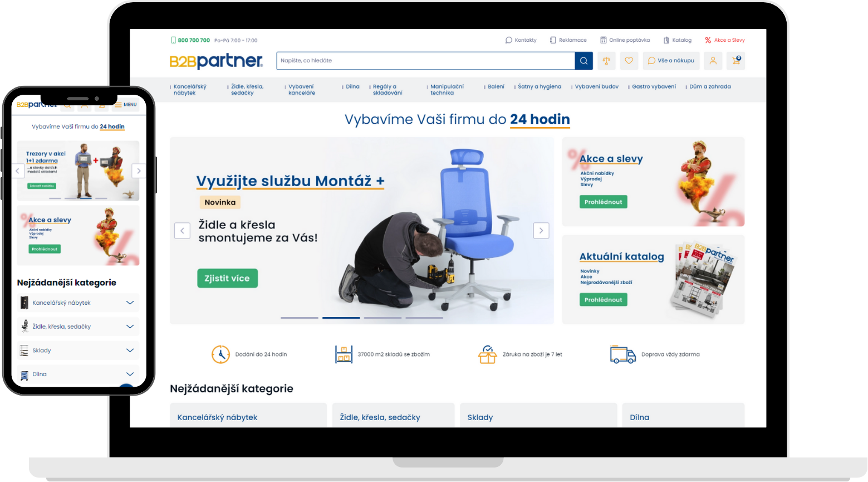The image size is (868, 482).
Task: Open the Regály a skladování menu item
Action: [x=388, y=90]
